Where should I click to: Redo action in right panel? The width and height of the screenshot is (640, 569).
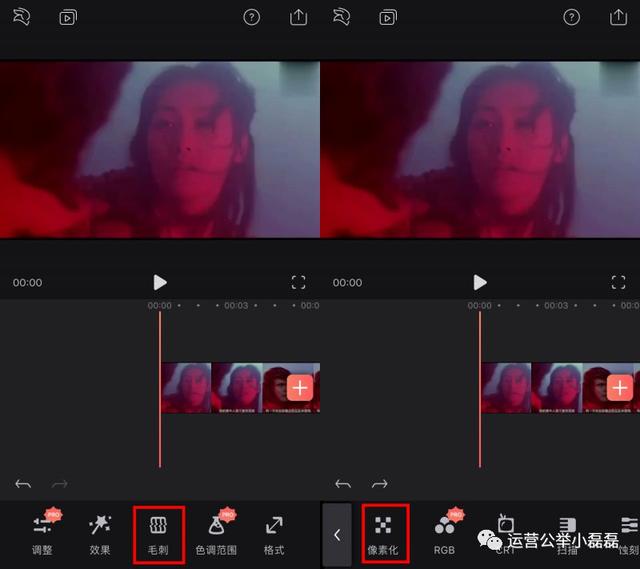click(x=380, y=484)
